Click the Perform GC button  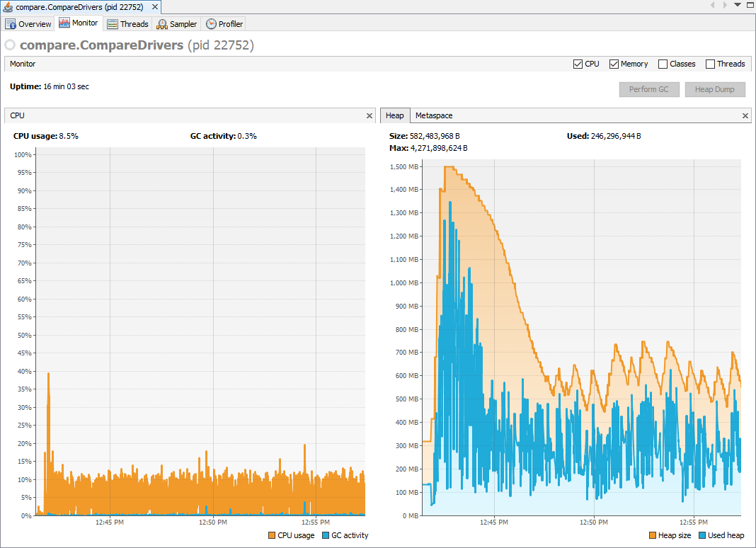(649, 89)
